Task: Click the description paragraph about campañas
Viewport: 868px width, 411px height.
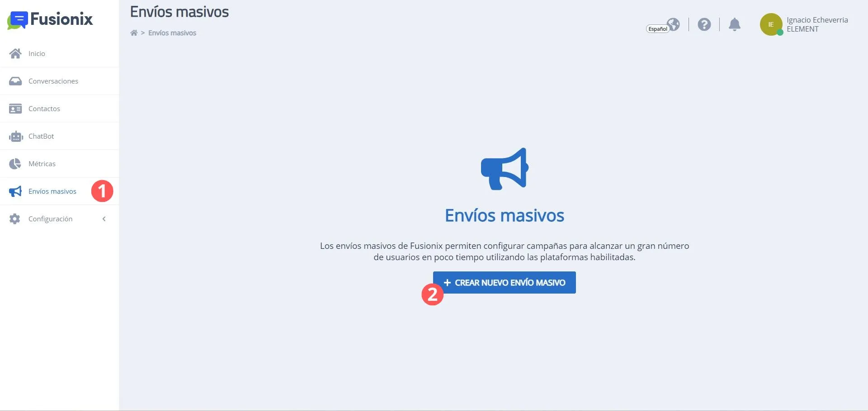Action: (x=505, y=252)
